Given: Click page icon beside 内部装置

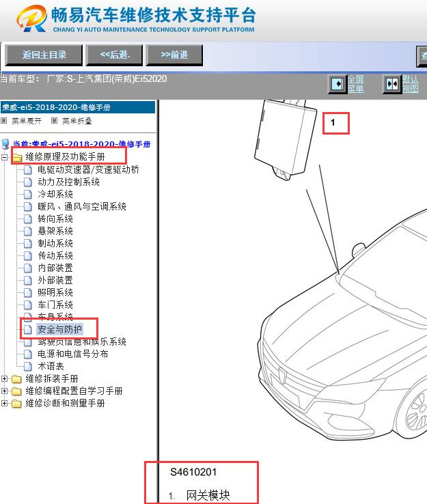Looking at the screenshot, I should (x=28, y=268).
